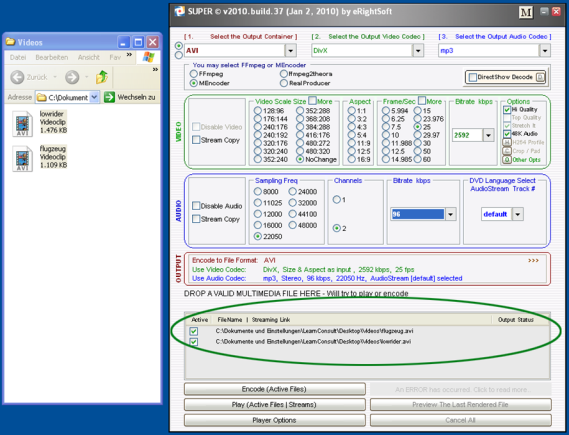Click Cancel All button
Viewport: 569px width, 435px height.
click(x=460, y=420)
